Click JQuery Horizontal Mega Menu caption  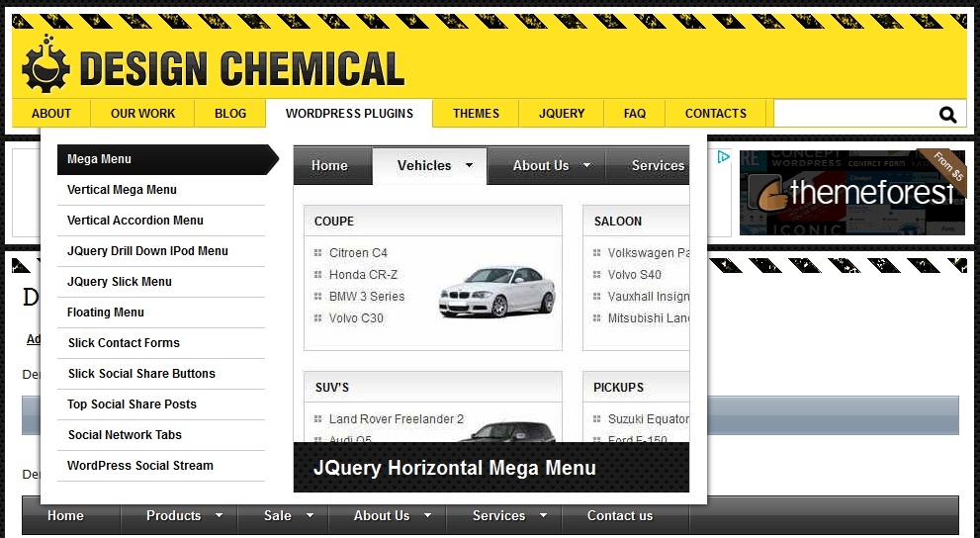[x=454, y=468]
